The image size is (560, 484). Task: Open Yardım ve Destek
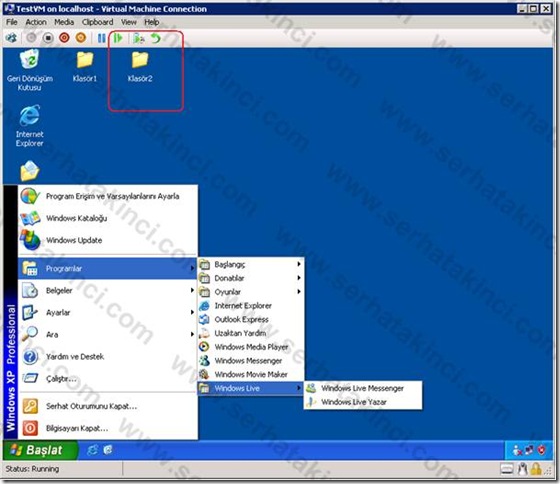[x=108, y=356]
